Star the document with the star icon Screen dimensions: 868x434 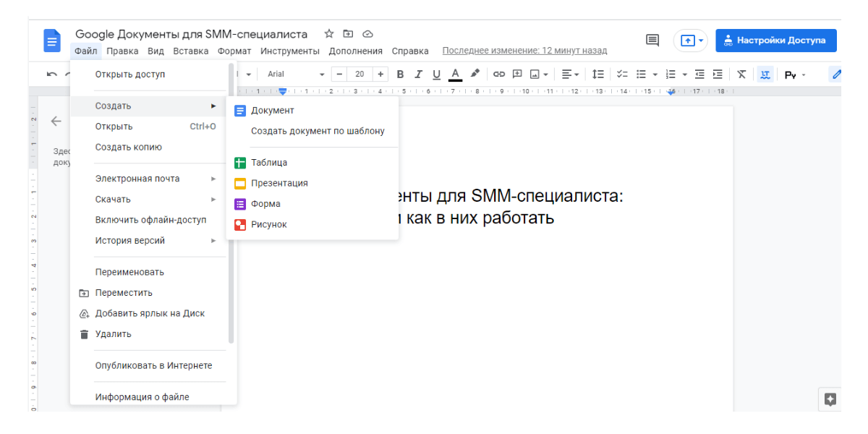tap(329, 34)
